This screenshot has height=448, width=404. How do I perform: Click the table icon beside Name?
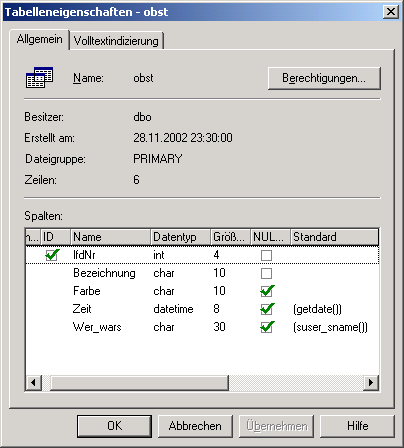click(39, 78)
